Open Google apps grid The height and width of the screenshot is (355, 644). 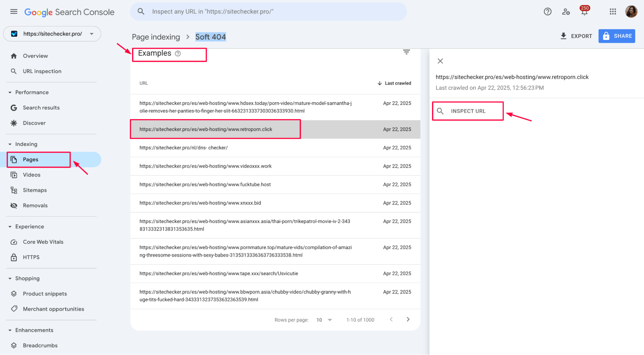[x=613, y=12]
